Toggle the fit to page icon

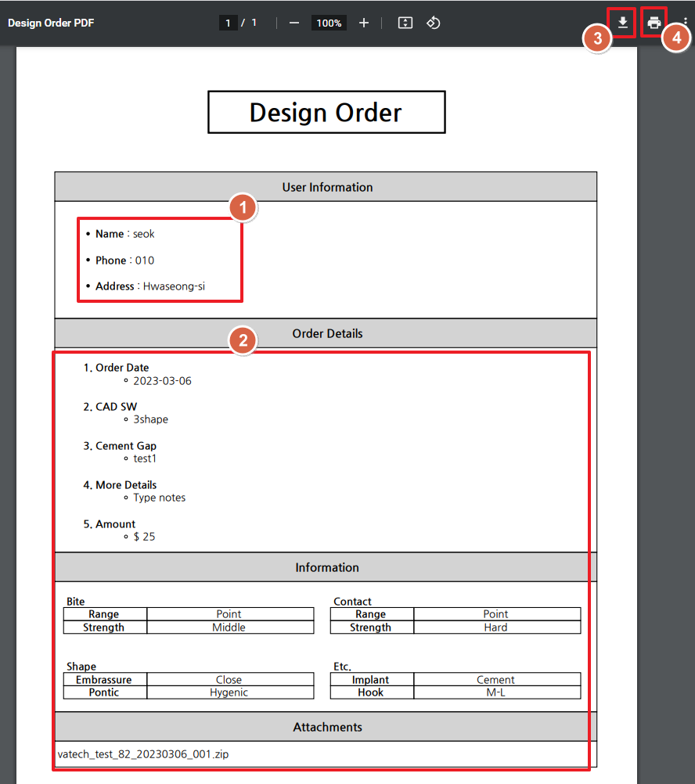(x=405, y=23)
